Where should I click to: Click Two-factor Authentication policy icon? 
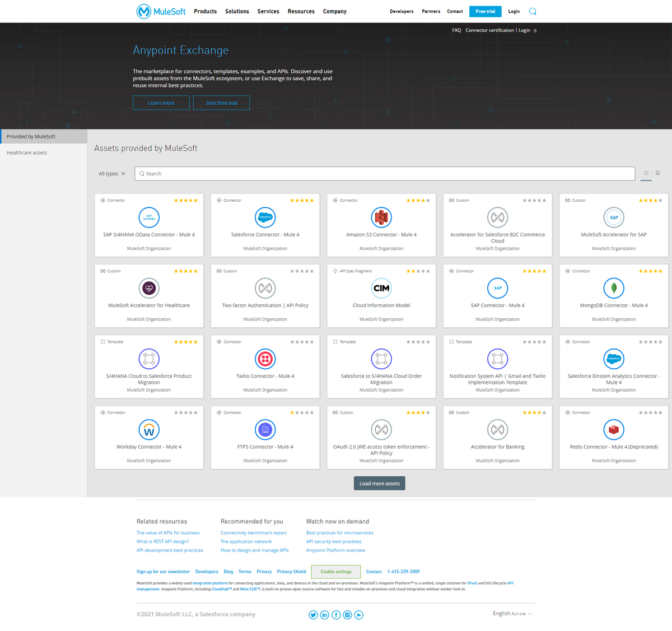coord(265,288)
